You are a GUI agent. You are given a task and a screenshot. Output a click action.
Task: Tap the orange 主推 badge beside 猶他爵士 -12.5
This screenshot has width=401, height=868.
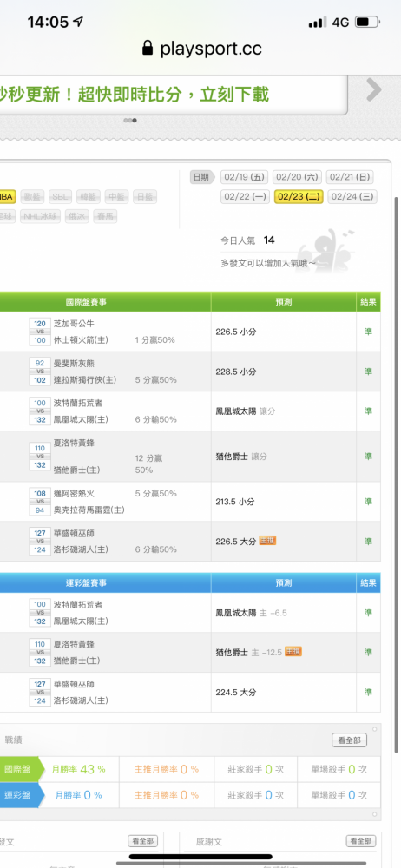pyautogui.click(x=293, y=652)
